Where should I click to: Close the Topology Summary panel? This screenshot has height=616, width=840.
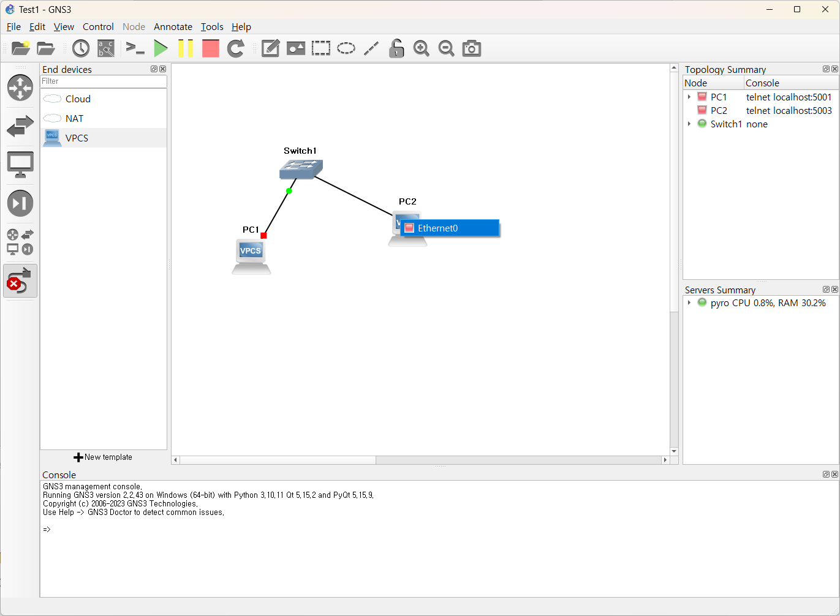click(x=834, y=69)
